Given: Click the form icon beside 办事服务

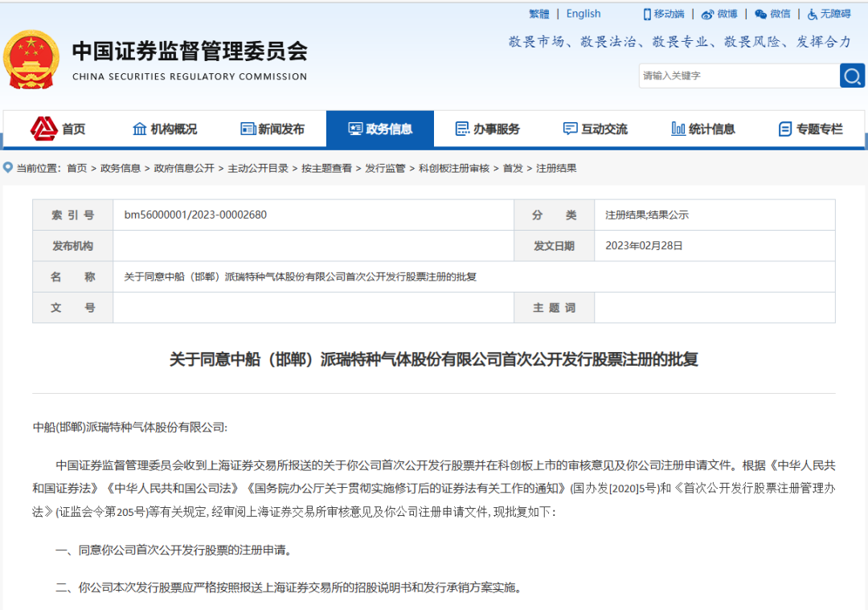Looking at the screenshot, I should pos(461,129).
